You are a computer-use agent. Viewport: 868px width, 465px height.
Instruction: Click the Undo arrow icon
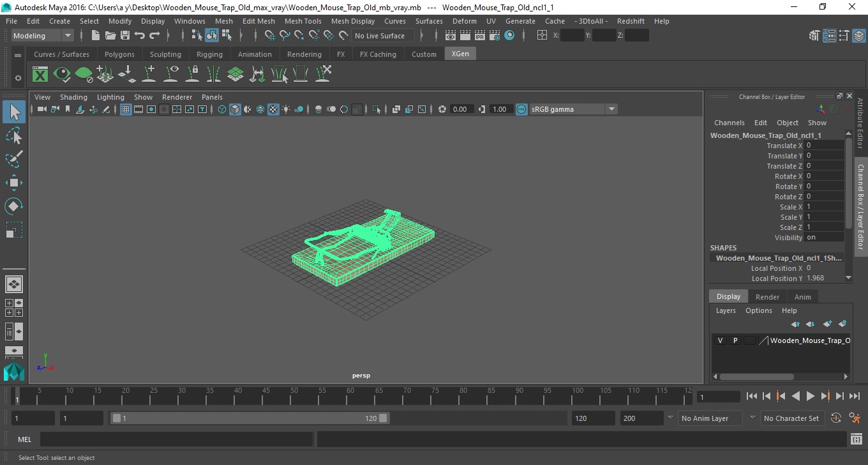point(140,36)
